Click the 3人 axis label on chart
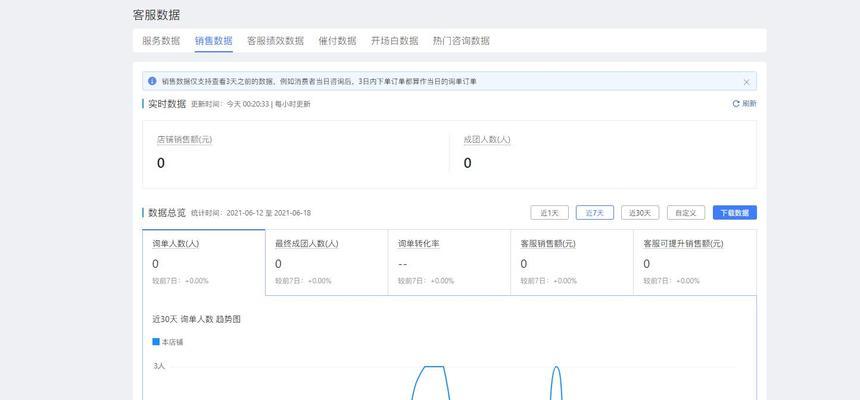860x400 pixels. click(x=159, y=365)
